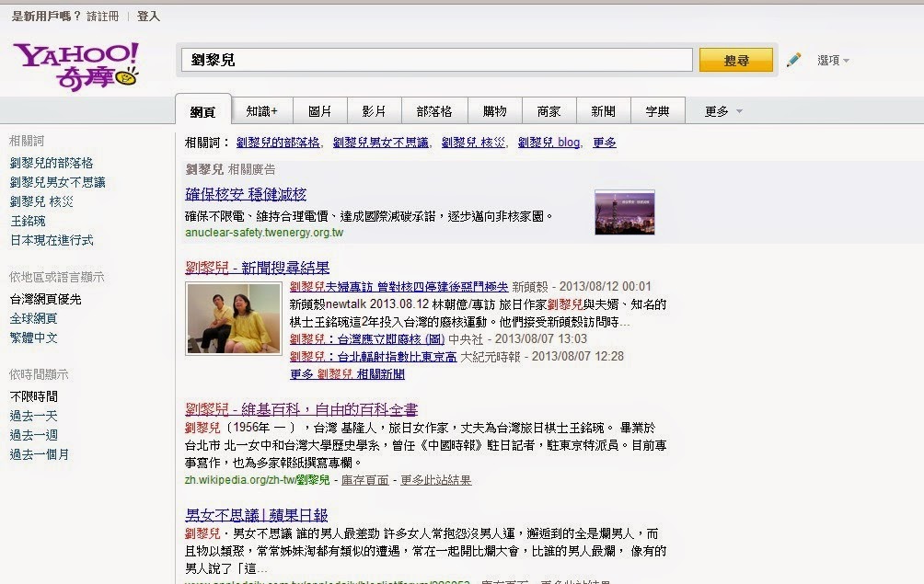This screenshot has height=584, width=924.
Task: Select 台灣網頁優先 region filter
Action: (45, 299)
